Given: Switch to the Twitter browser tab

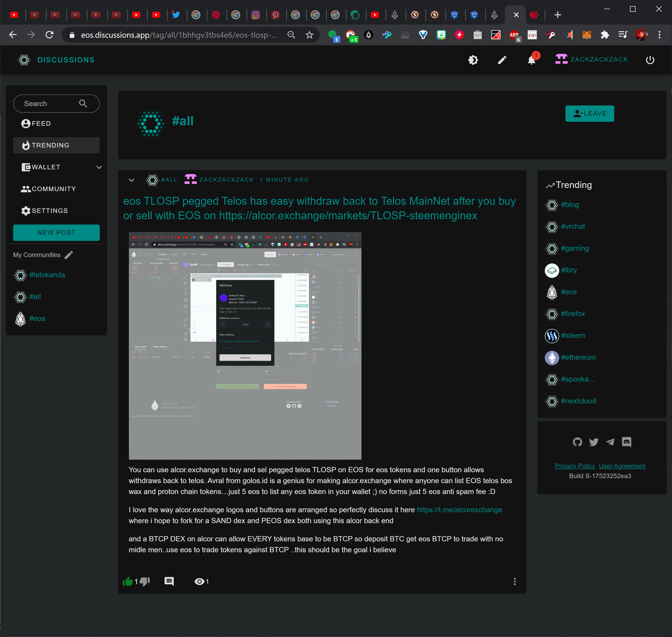Looking at the screenshot, I should click(176, 15).
